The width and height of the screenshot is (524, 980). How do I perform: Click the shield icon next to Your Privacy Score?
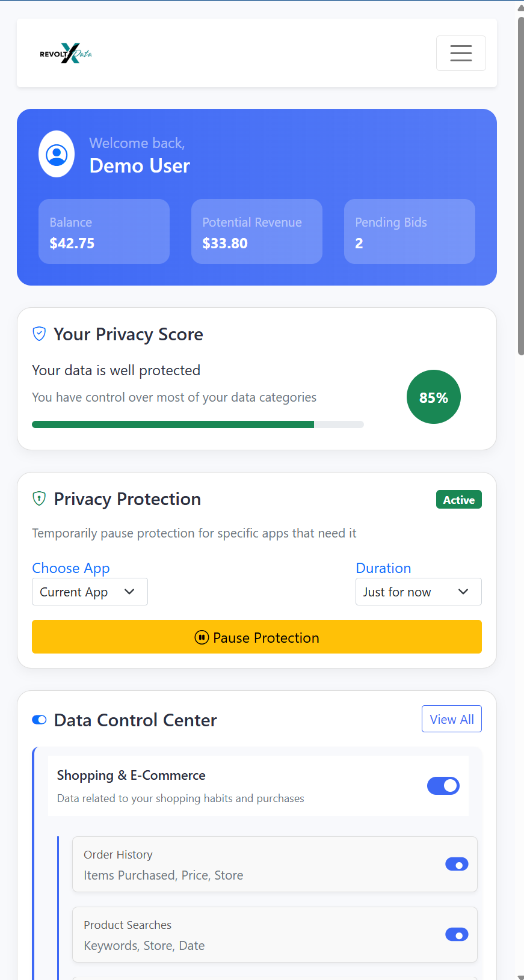coord(39,333)
